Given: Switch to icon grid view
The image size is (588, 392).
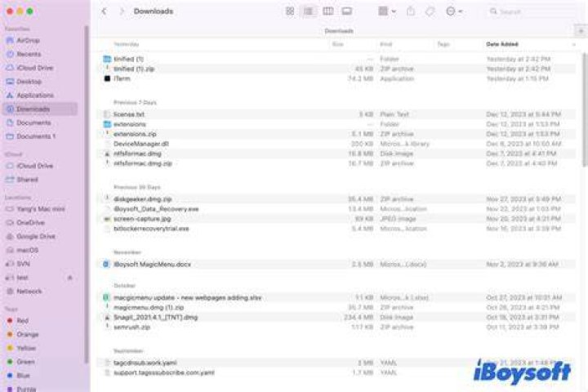Looking at the screenshot, I should pos(290,11).
